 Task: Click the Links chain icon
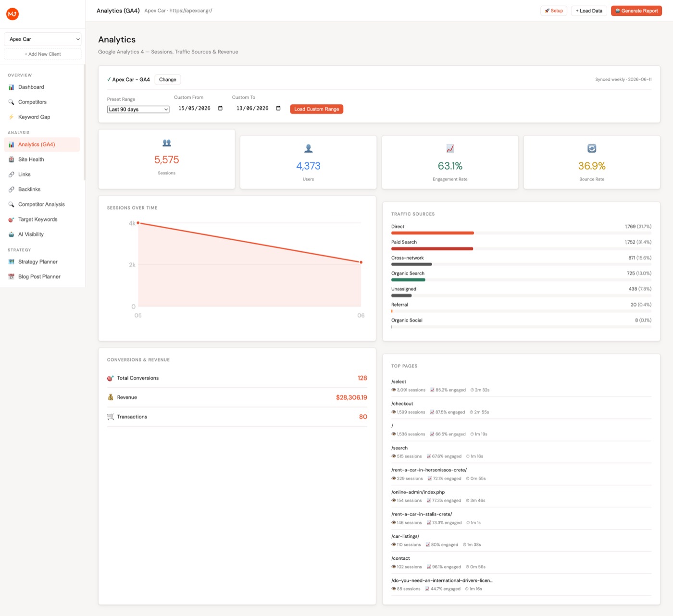point(11,174)
